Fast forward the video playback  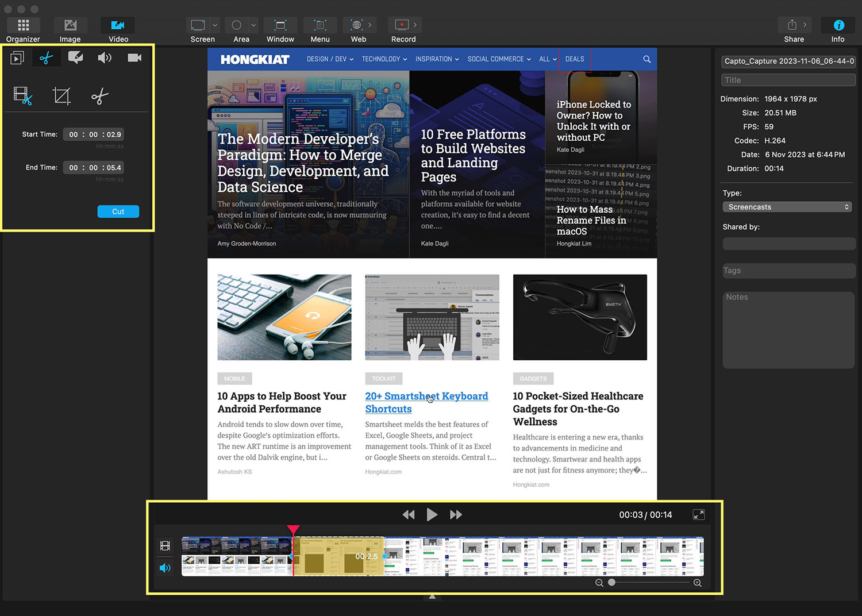coord(456,515)
